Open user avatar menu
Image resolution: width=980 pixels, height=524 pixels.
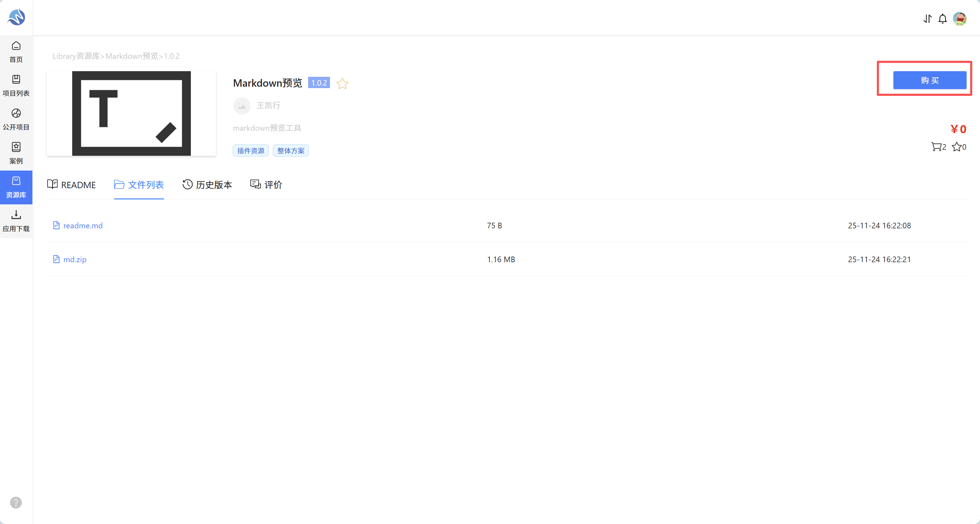[x=960, y=19]
